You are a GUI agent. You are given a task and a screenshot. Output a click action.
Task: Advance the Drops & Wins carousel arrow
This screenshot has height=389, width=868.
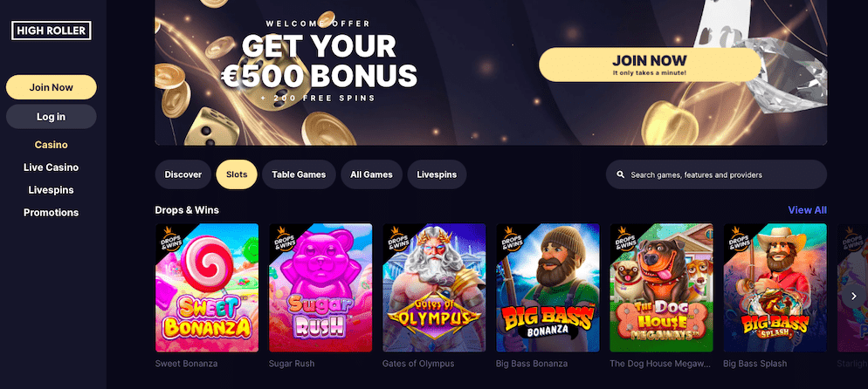[852, 296]
